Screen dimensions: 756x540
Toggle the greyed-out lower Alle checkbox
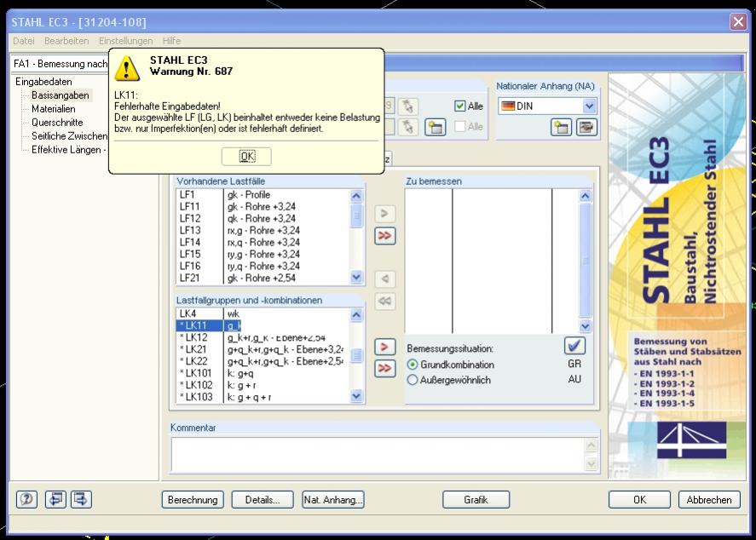459,126
